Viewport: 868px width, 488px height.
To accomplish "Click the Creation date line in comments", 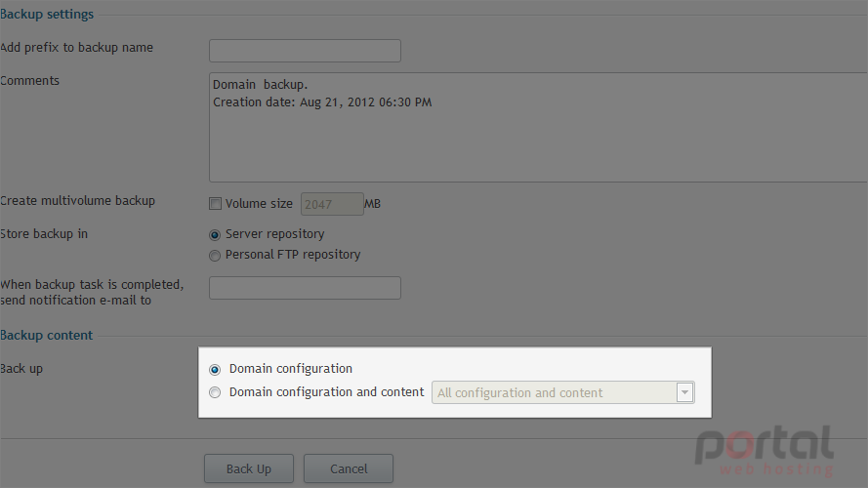I will click(322, 102).
